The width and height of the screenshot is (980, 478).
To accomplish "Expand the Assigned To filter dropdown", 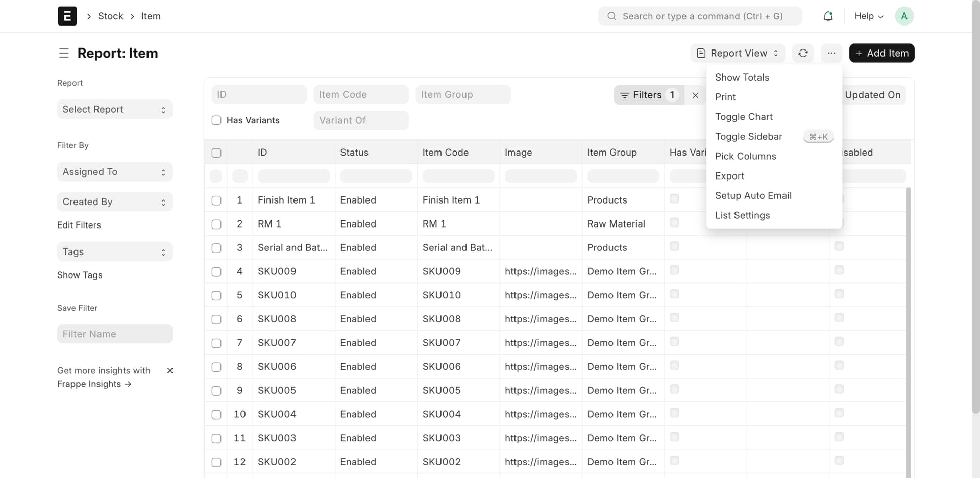I will (114, 172).
